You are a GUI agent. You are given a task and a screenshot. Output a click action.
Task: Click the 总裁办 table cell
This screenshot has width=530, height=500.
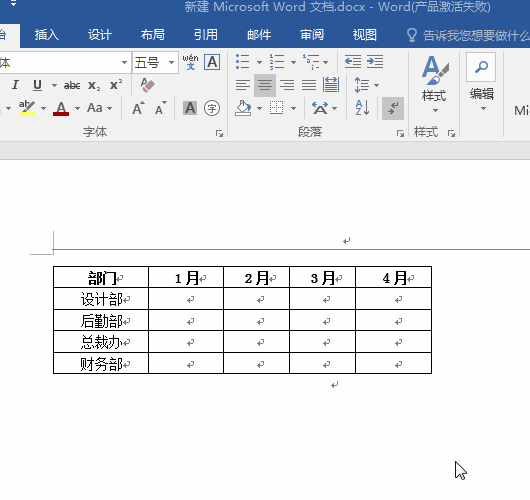(x=101, y=342)
